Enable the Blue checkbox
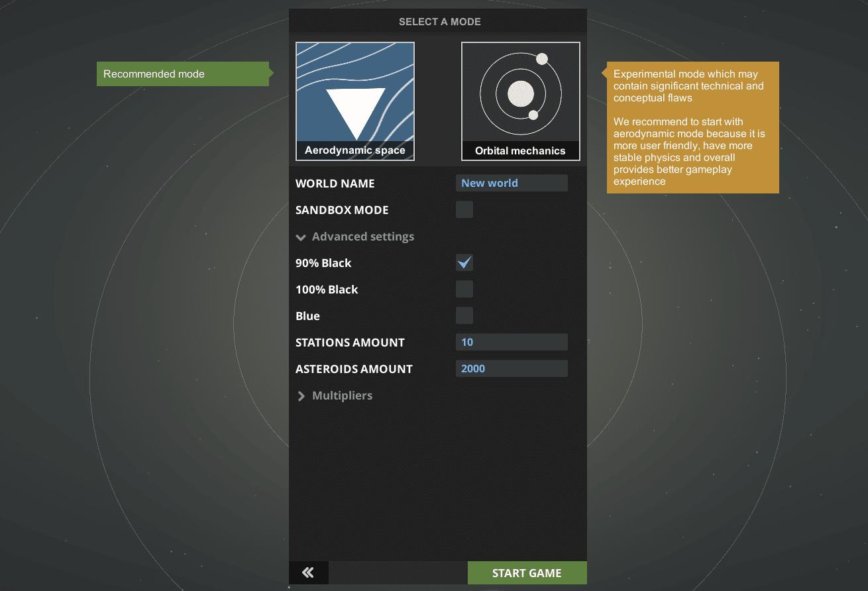Screen dimensions: 868x591 tap(464, 316)
